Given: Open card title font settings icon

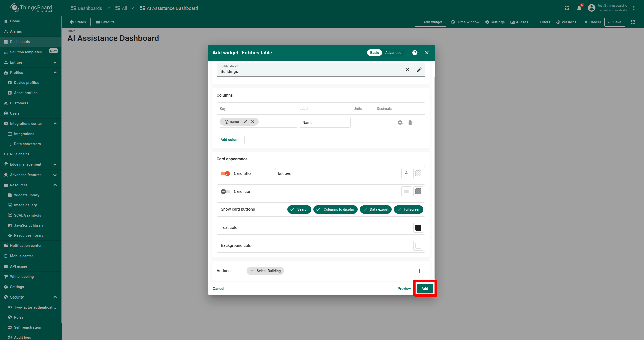Looking at the screenshot, I should tap(406, 173).
